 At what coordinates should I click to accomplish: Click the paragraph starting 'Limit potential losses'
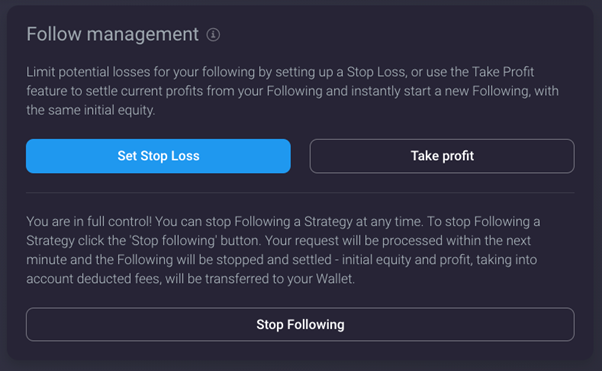point(292,91)
